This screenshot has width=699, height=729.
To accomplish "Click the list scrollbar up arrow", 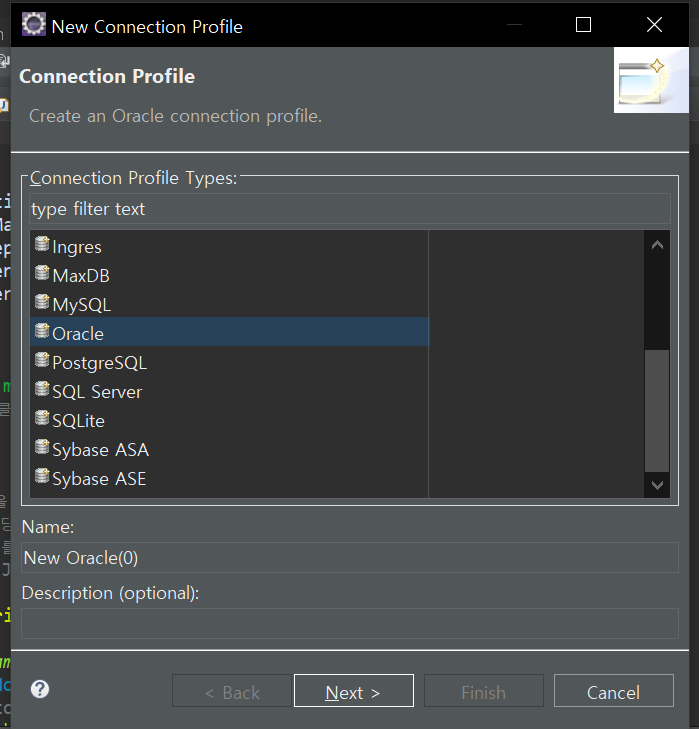I will point(657,245).
